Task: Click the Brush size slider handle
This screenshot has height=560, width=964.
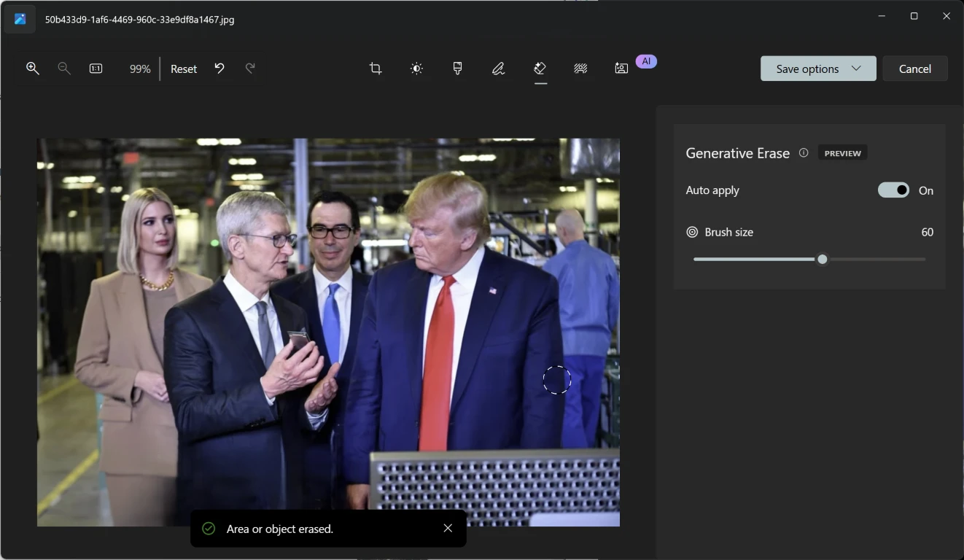Action: pyautogui.click(x=823, y=259)
